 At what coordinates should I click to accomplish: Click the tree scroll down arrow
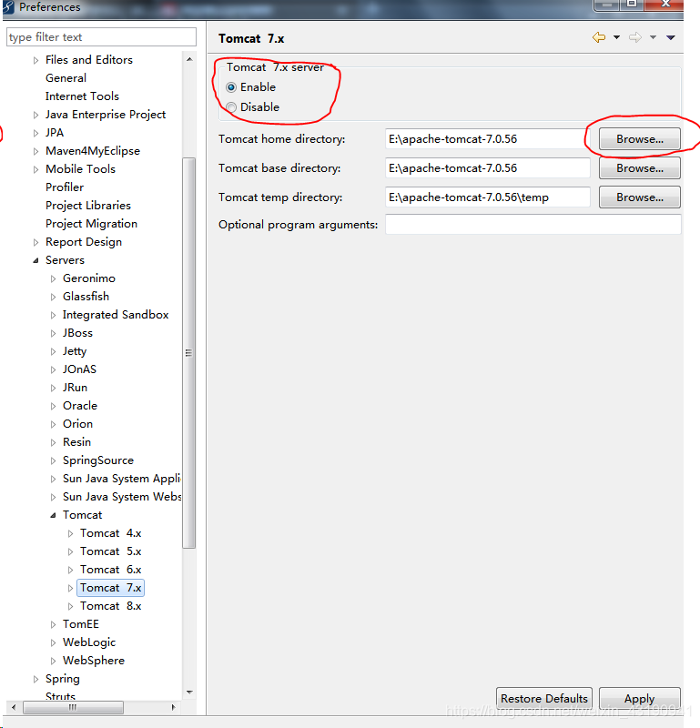pyautogui.click(x=189, y=692)
